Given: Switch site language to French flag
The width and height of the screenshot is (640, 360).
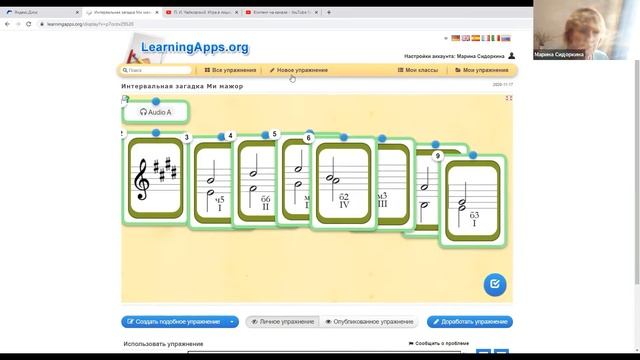Looking at the screenshot, I should 486,38.
